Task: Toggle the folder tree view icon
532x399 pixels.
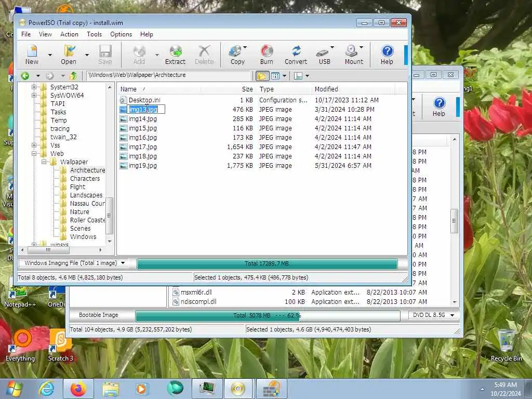Action: pyautogui.click(x=262, y=76)
